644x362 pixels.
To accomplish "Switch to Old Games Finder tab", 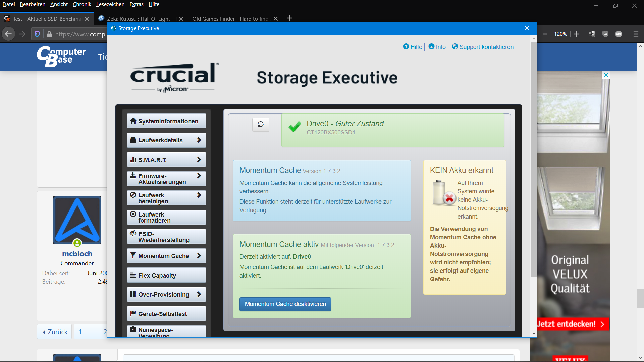I will pos(231,19).
